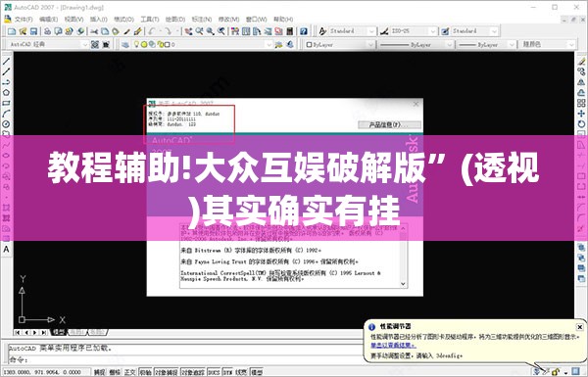Toggle 栅格 grid in status bar
Image resolution: width=588 pixels, height=377 pixels.
click(115, 372)
